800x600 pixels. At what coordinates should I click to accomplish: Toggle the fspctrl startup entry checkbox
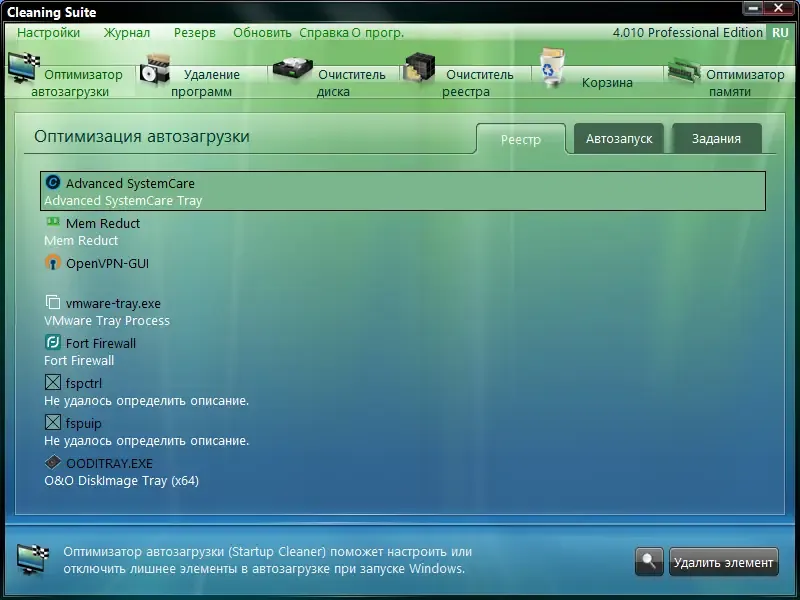[51, 383]
